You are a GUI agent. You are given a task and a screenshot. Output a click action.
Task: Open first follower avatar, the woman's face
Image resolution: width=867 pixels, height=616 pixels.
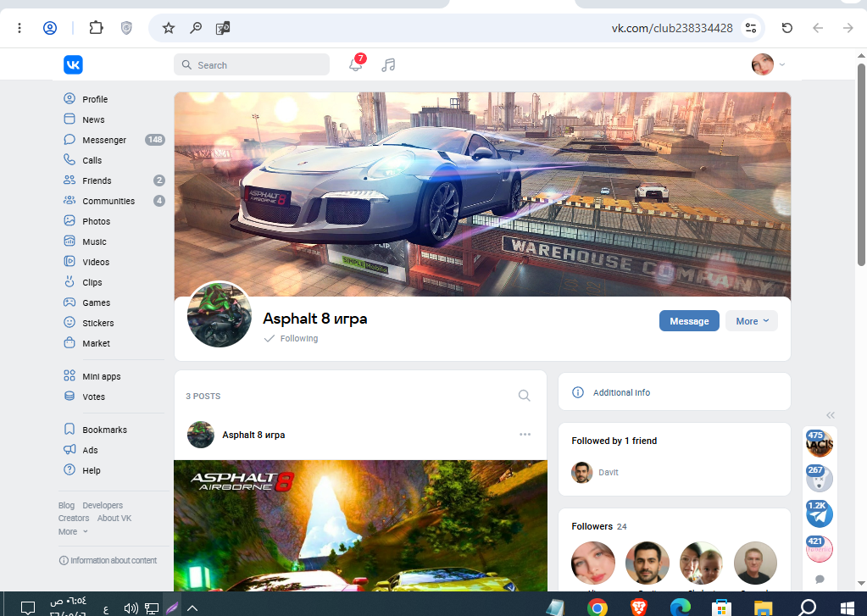pos(592,563)
